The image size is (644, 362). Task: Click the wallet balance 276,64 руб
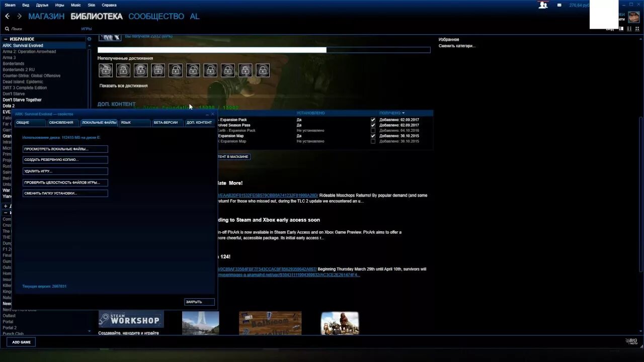579,5
